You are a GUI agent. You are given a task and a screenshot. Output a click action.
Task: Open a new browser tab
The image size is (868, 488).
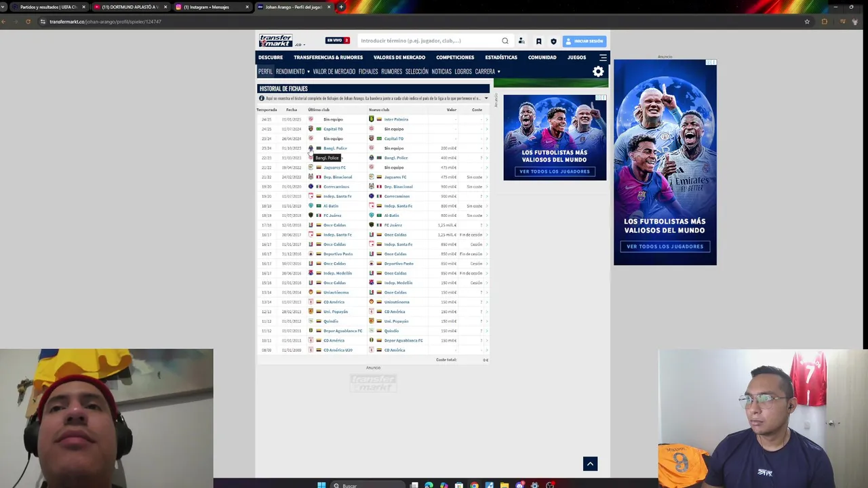coord(341,7)
